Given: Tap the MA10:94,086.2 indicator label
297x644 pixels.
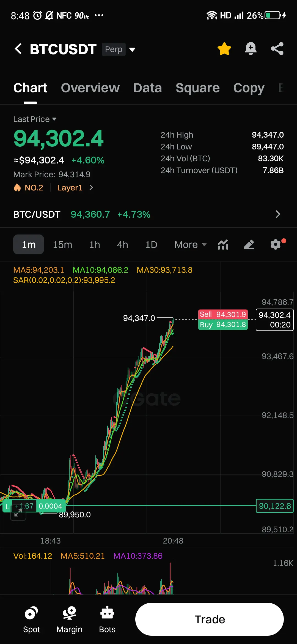Looking at the screenshot, I should pyautogui.click(x=100, y=270).
